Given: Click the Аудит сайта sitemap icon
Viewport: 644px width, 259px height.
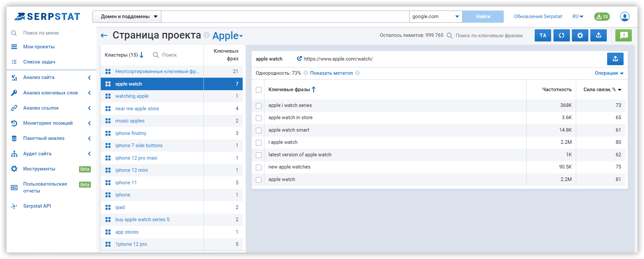Looking at the screenshot, I should (14, 154).
